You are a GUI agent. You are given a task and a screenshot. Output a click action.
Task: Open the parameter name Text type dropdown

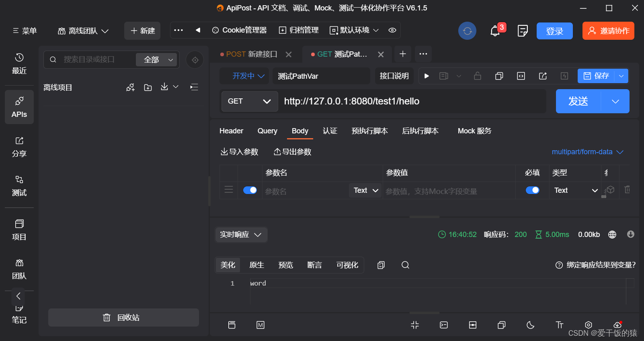pyautogui.click(x=366, y=190)
